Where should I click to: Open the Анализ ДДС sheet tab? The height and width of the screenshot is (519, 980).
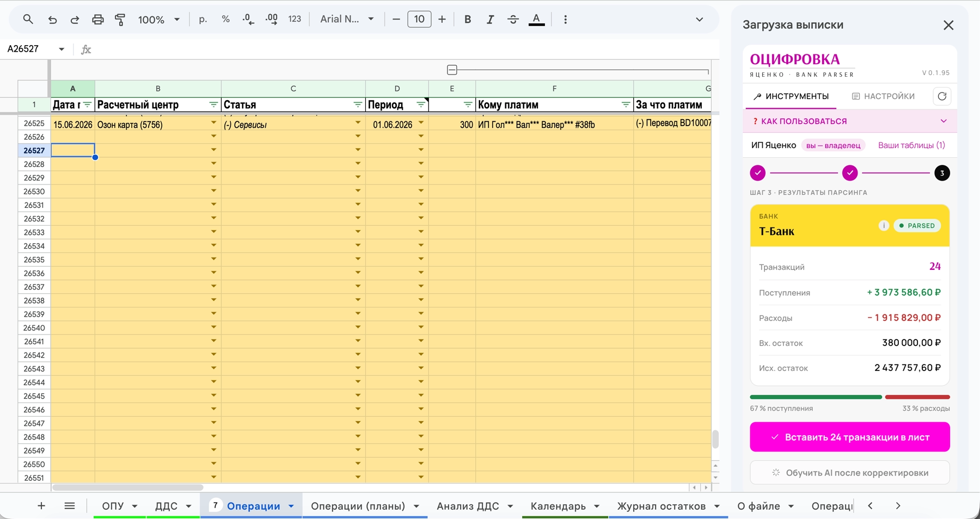468,506
